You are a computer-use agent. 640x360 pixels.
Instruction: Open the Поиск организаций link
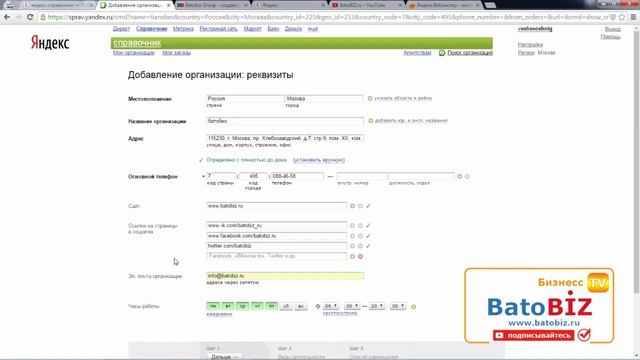point(470,53)
